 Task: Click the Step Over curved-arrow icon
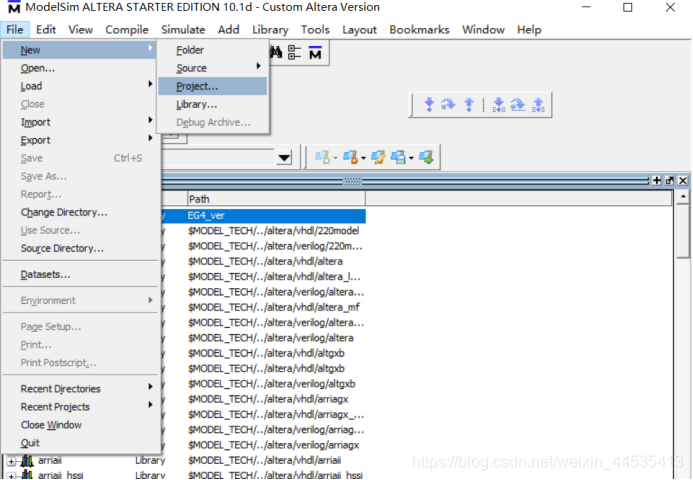pyautogui.click(x=448, y=105)
